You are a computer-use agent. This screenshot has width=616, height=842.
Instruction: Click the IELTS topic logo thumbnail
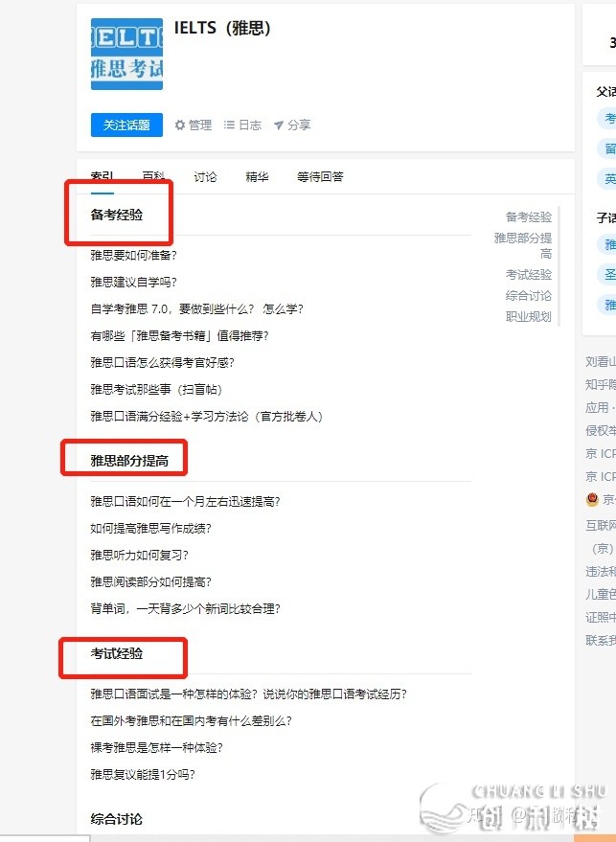coord(126,54)
